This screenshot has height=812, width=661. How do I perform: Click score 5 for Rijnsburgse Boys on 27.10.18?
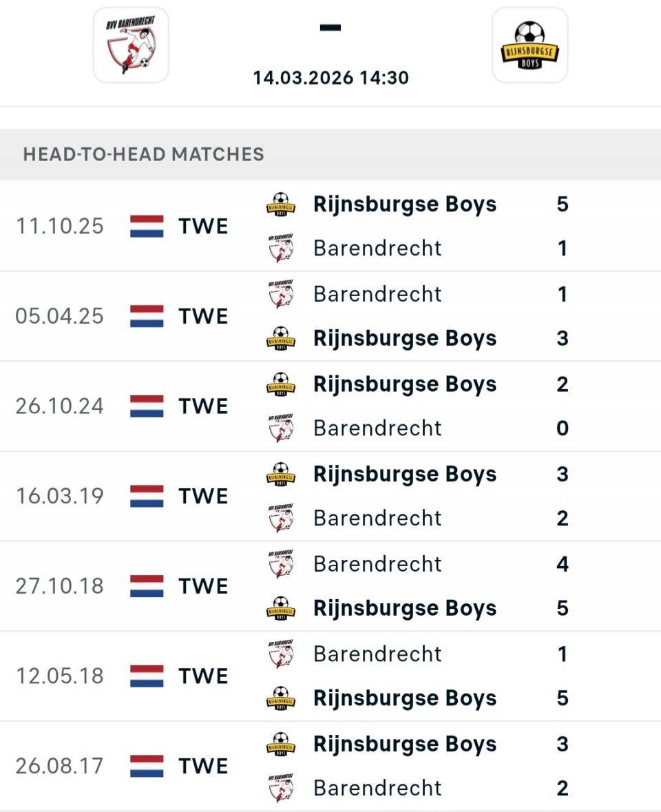point(563,608)
